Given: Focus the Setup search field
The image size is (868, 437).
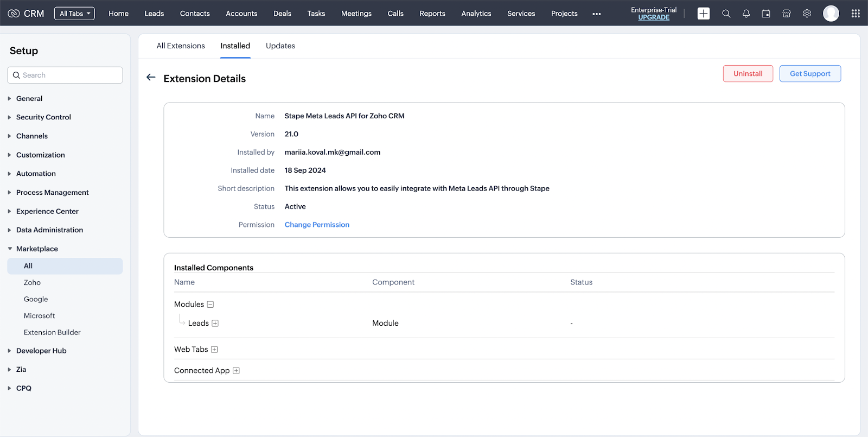Looking at the screenshot, I should pyautogui.click(x=65, y=75).
